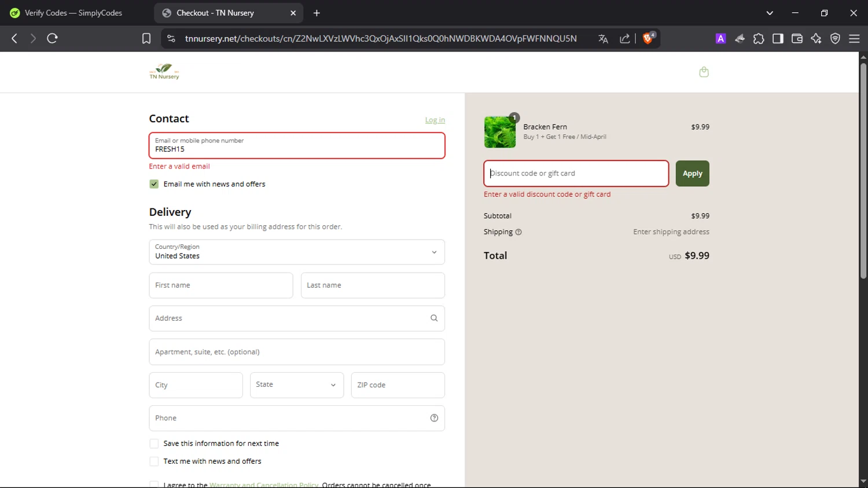Click the email or phone number field

tap(297, 145)
